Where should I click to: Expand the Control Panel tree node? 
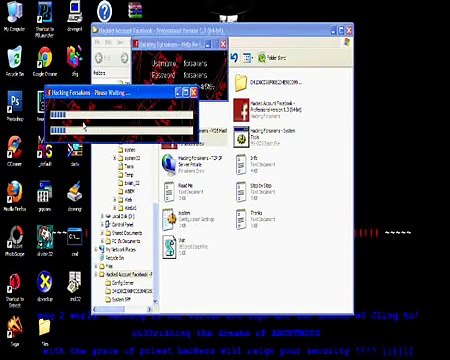(x=102, y=224)
